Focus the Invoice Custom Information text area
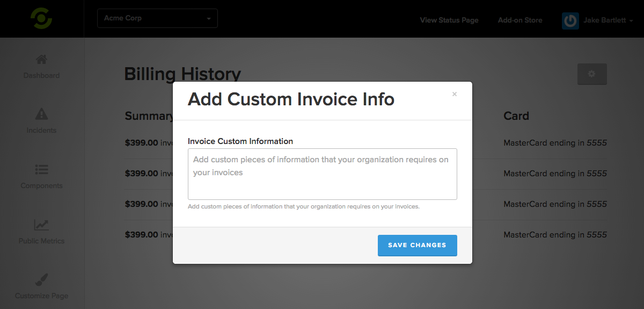Viewport: 644px width, 309px height. (x=322, y=174)
